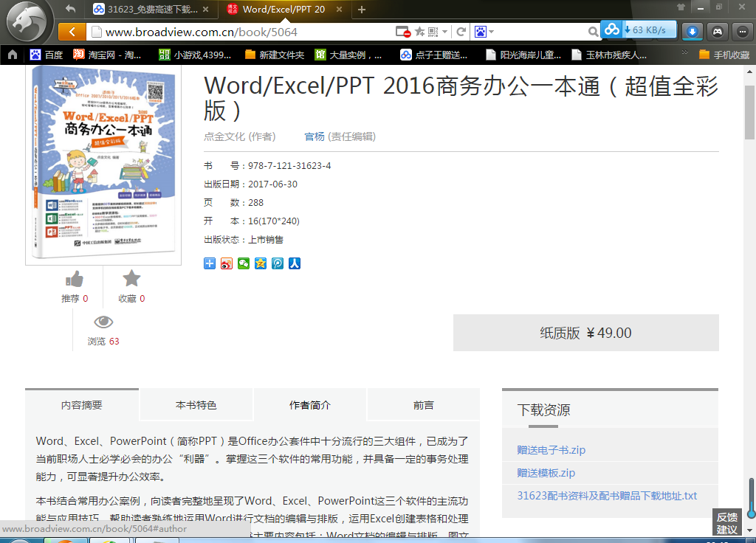Close the Word/Excel/PPT 20 tab
Viewport: 756px width, 543px height.
click(x=339, y=9)
